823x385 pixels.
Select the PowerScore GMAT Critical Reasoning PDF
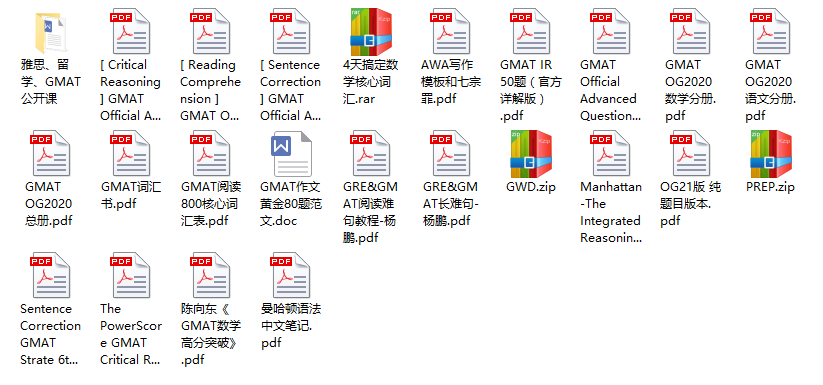tap(131, 276)
